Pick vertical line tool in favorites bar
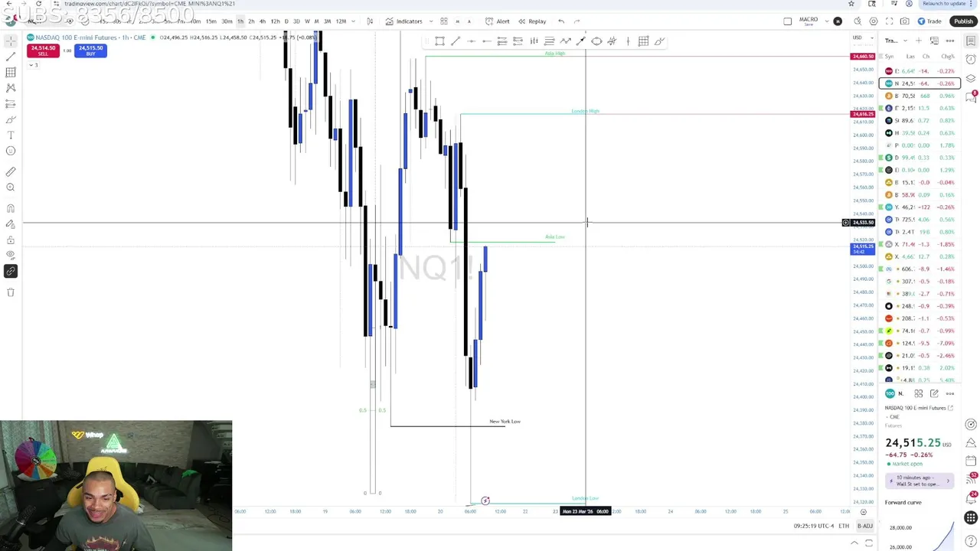This screenshot has width=980, height=551. point(628,41)
